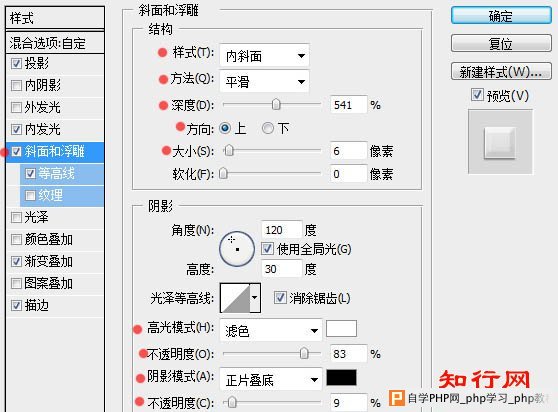Screen dimensions: 558x412
Task: Click the 新建样式(W)... button
Action: (501, 72)
